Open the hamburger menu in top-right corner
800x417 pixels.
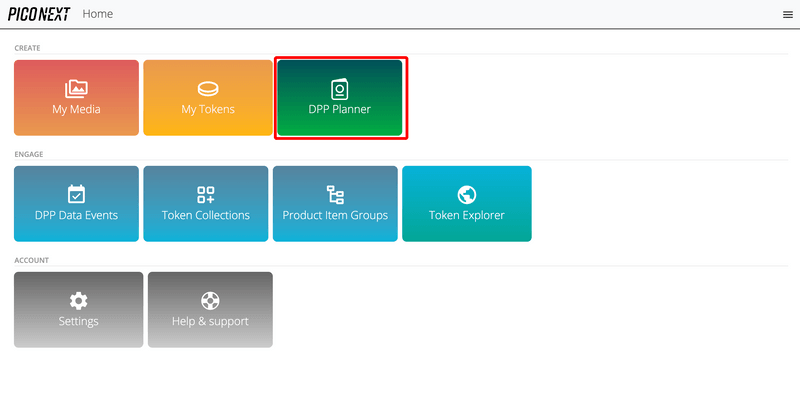[787, 15]
